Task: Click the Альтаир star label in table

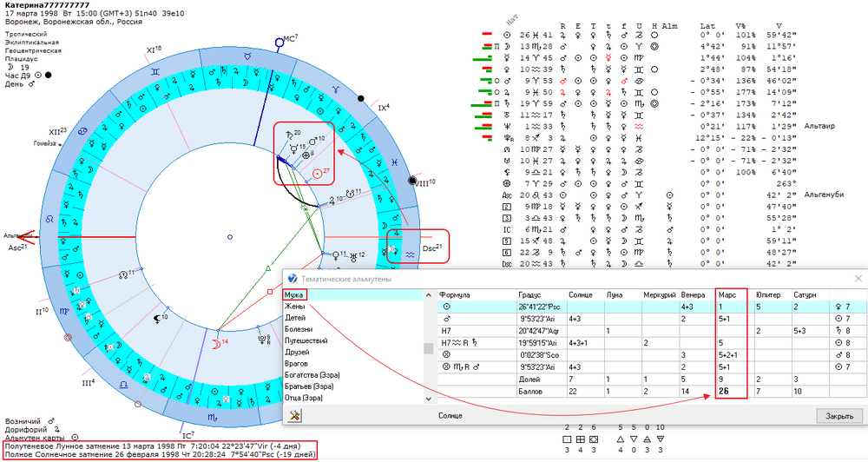Action: [x=820, y=126]
